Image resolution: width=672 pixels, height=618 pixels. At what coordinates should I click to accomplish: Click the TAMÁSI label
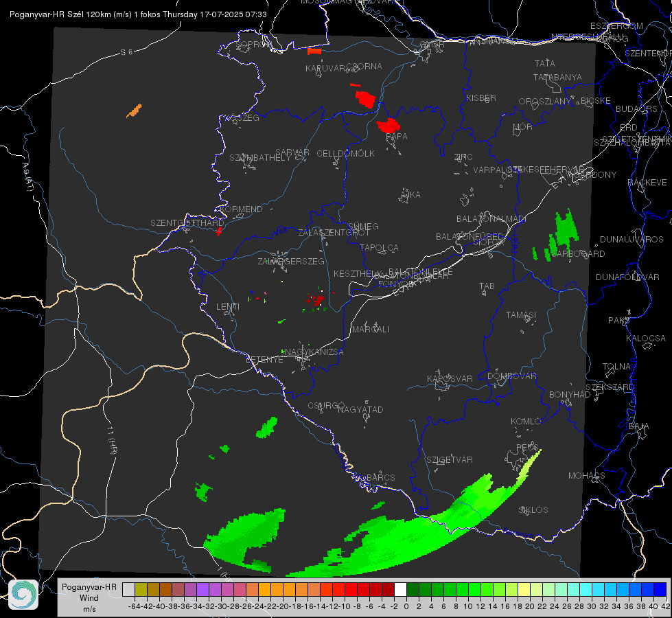pyautogui.click(x=521, y=314)
